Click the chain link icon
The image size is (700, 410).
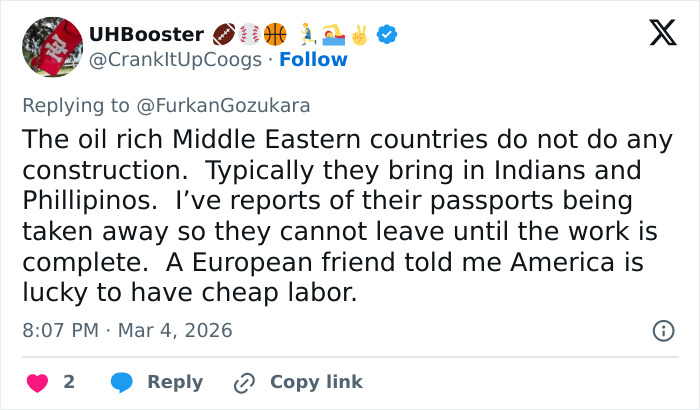point(244,382)
